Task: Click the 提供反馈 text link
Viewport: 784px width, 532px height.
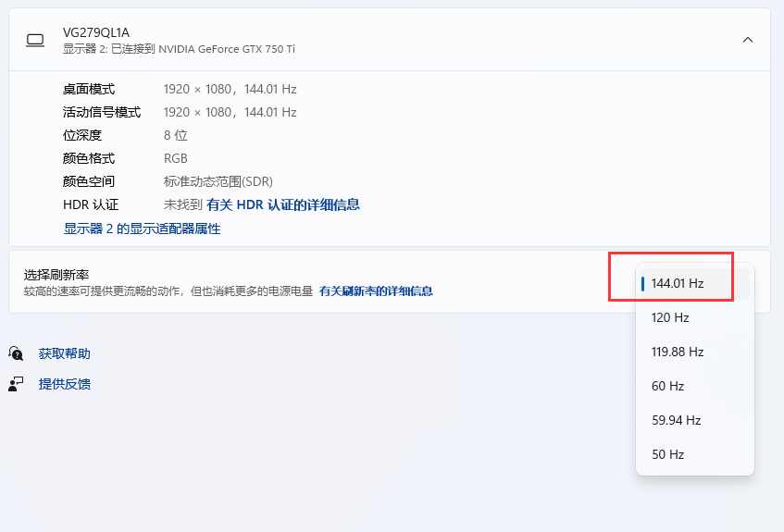Action: [65, 384]
